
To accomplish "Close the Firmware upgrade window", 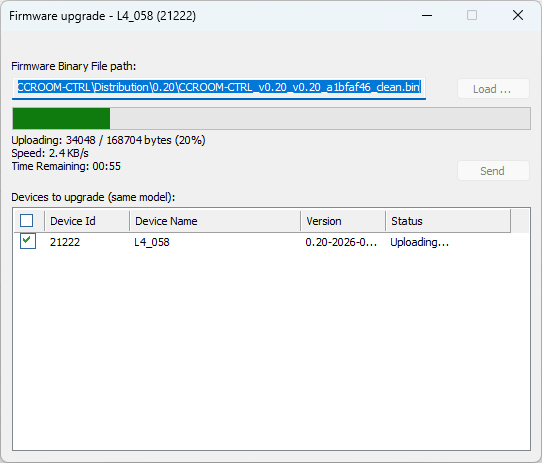I will pyautogui.click(x=518, y=16).
